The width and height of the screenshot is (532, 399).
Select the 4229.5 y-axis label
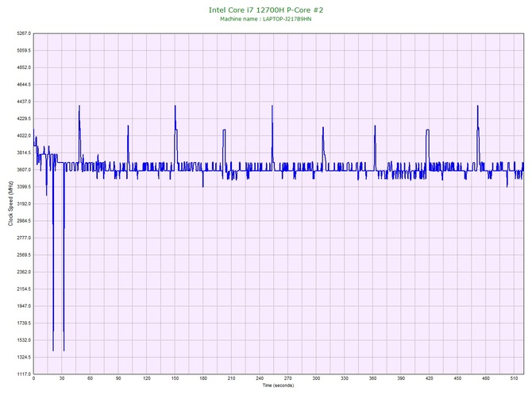click(24, 118)
